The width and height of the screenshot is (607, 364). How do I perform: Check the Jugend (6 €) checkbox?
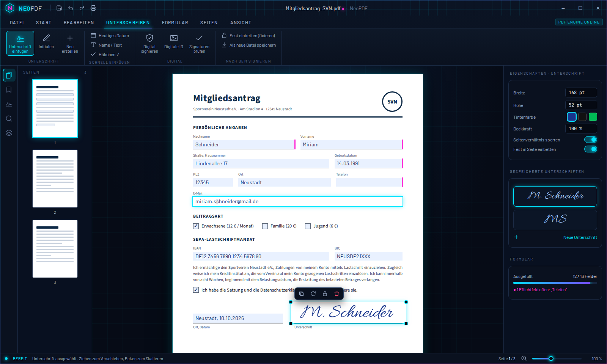click(308, 226)
